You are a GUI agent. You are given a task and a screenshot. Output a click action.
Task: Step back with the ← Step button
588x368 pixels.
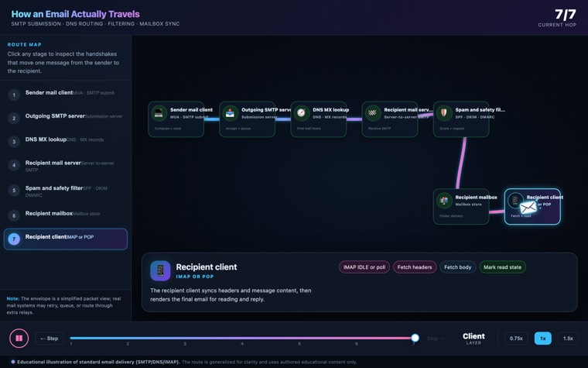click(49, 339)
